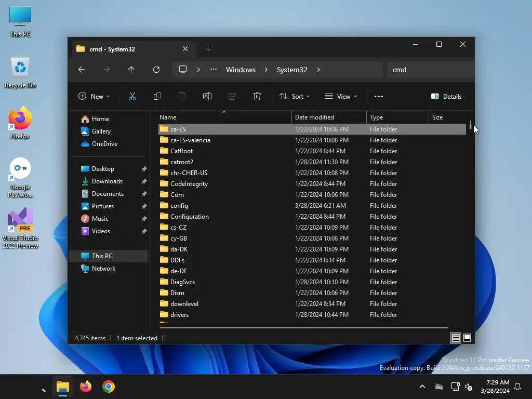
Task: Expand chevron after Windows breadcrumb
Action: tap(266, 70)
